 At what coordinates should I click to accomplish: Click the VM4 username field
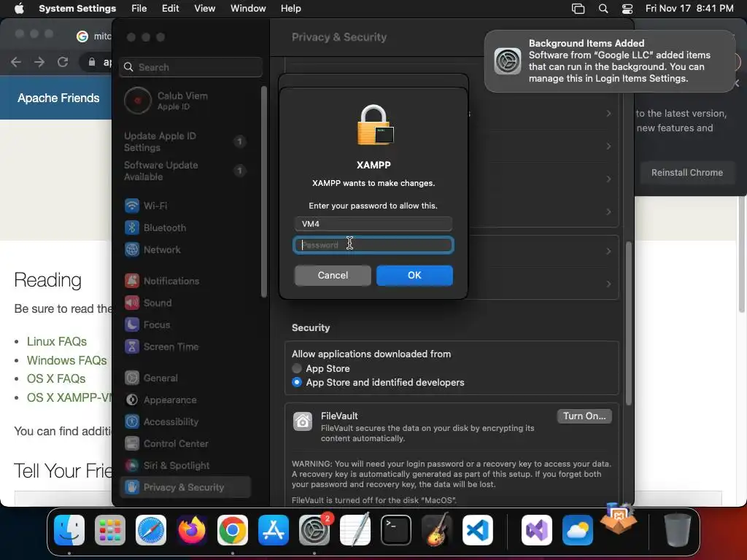373,224
